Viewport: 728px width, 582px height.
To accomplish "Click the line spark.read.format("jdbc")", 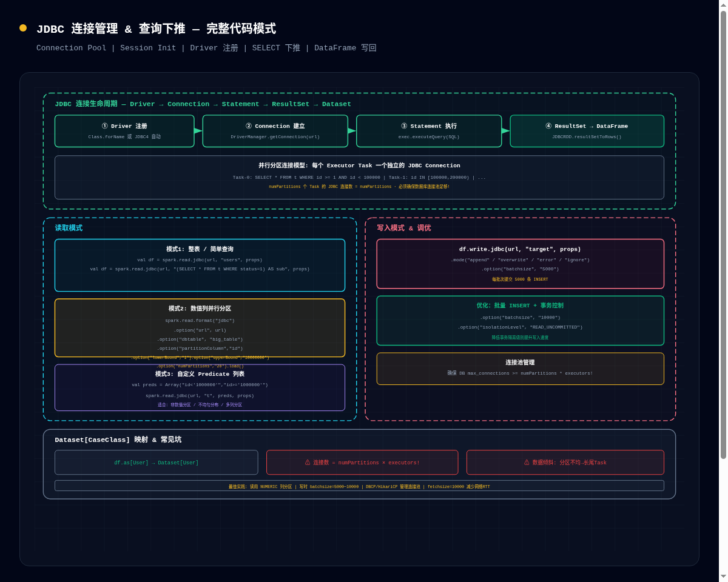I will pyautogui.click(x=200, y=321).
